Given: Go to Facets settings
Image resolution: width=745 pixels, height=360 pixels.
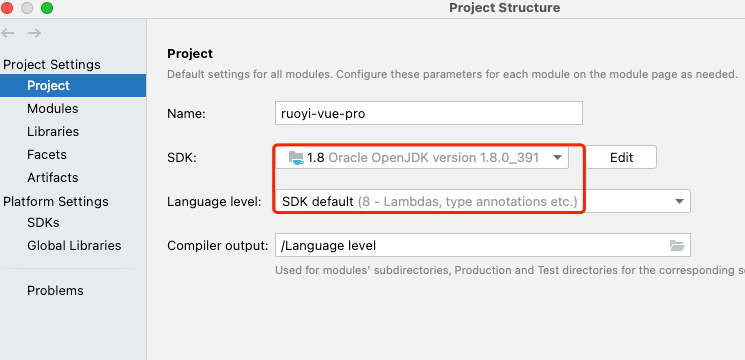Looking at the screenshot, I should [x=47, y=154].
